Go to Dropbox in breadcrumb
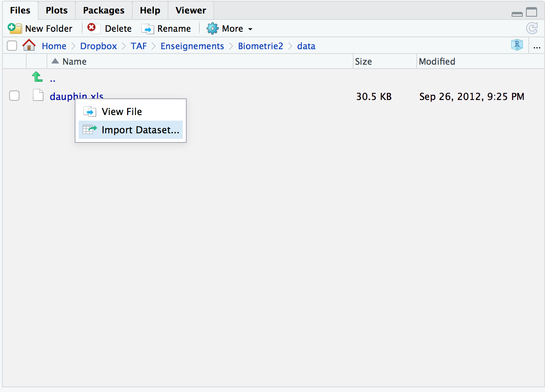 pos(99,46)
